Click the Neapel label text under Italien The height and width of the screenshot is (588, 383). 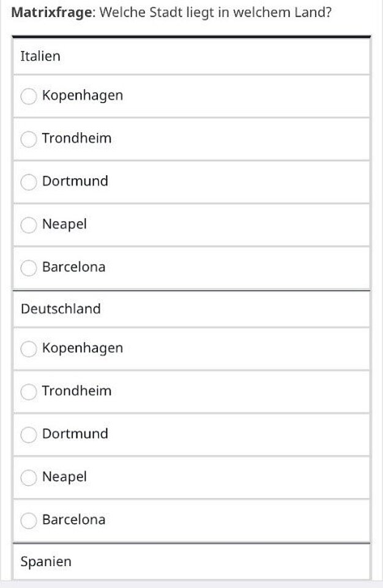click(64, 224)
